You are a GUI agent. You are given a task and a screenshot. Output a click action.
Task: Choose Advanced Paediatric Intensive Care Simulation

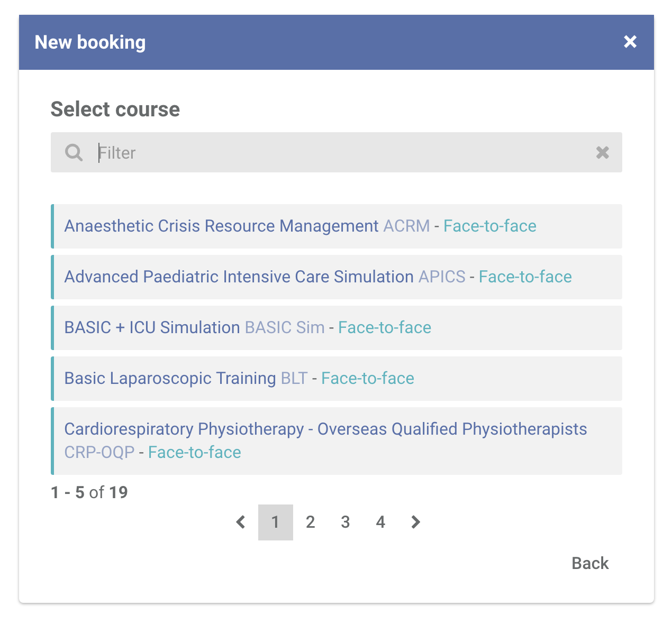337,277
